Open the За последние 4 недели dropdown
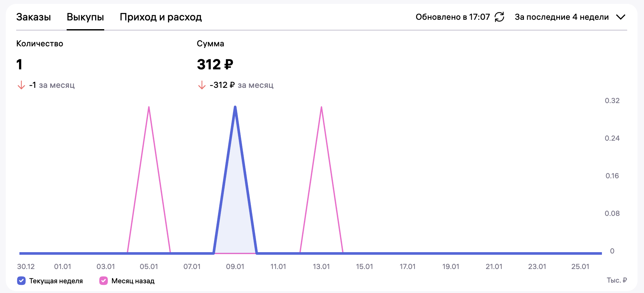 pyautogui.click(x=561, y=17)
